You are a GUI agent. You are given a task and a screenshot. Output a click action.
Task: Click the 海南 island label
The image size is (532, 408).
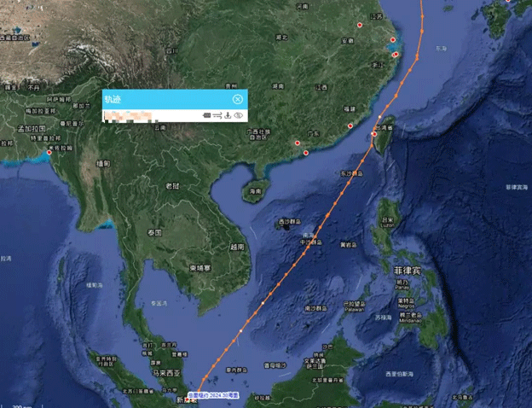tap(255, 191)
